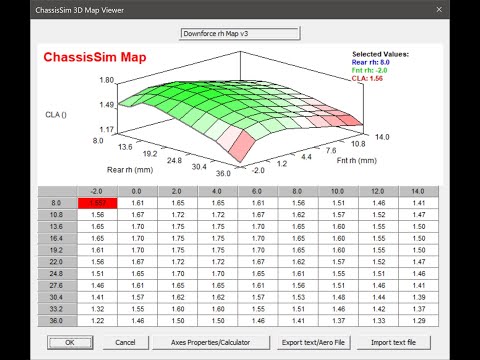
Task: Click cell 1.37 in row 36.0
Action: click(x=339, y=321)
